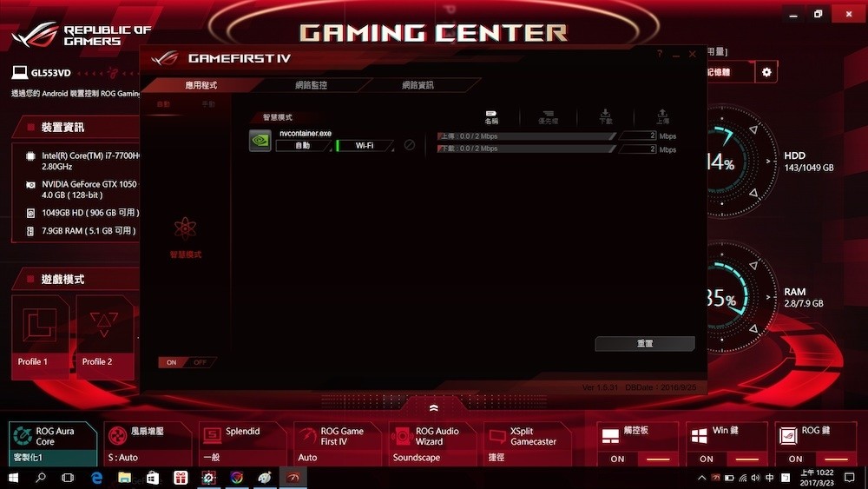This screenshot has width=868, height=489.
Task: Open File Explorer from taskbar
Action: coord(124,478)
